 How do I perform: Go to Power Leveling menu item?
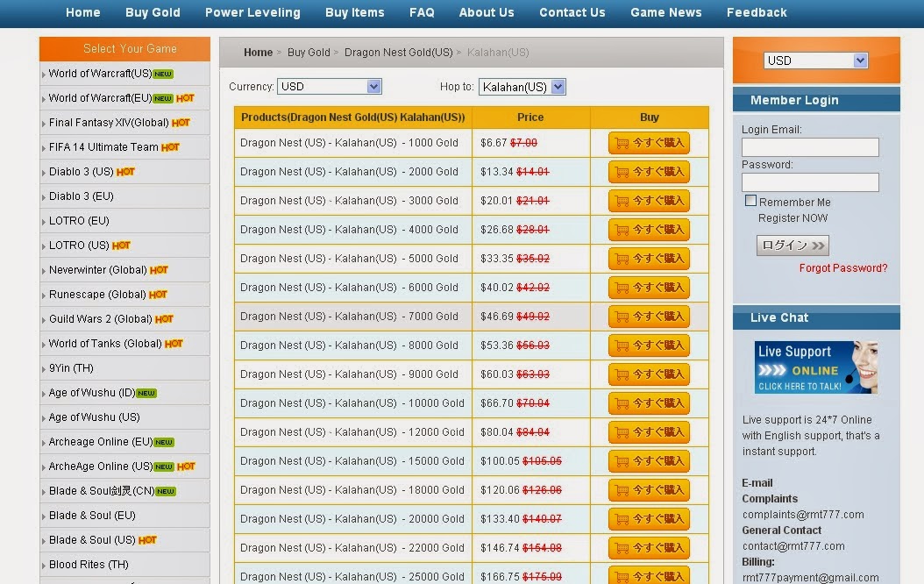coord(252,12)
